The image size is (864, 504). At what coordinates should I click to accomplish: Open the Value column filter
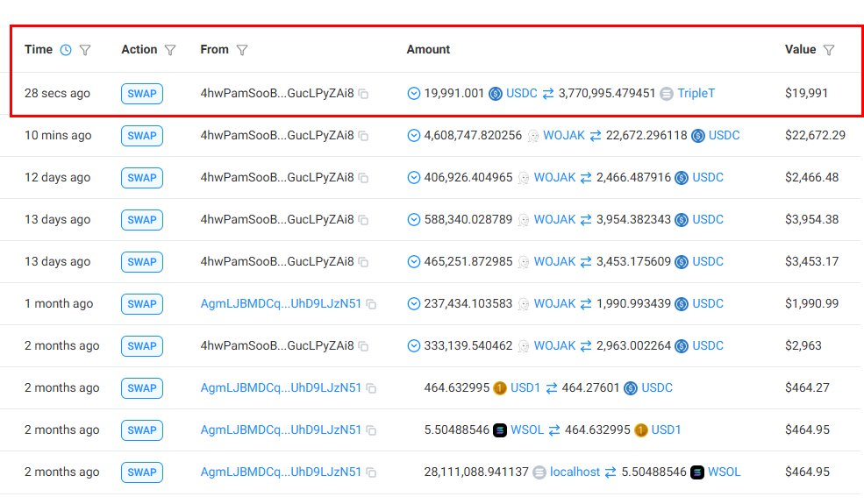[829, 50]
